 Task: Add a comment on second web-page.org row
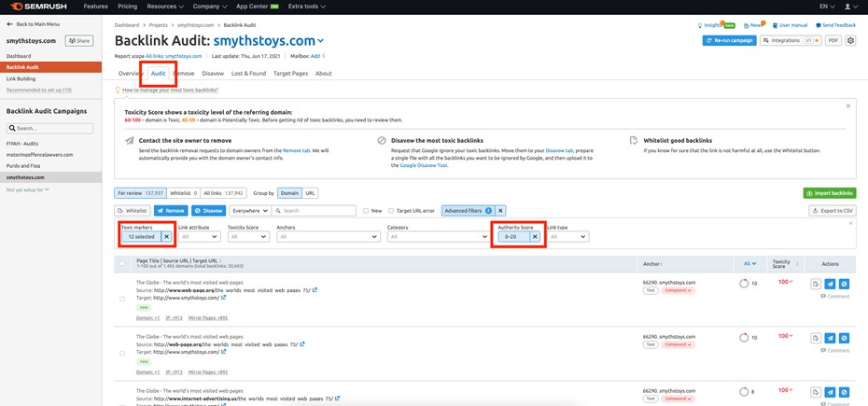click(834, 350)
